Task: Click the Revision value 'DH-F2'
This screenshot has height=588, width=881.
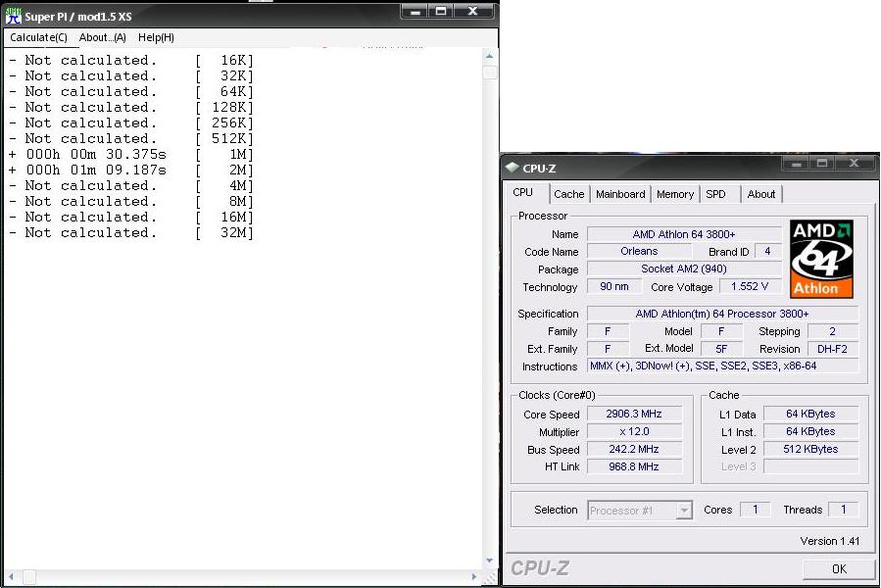Action: click(x=833, y=349)
